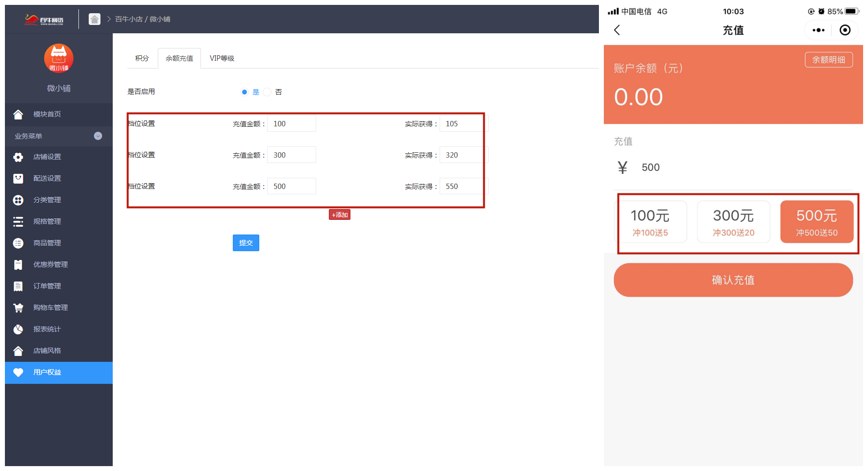Click the 订单管理 receipt icon
Image resolution: width=868 pixels, height=471 pixels.
point(18,286)
